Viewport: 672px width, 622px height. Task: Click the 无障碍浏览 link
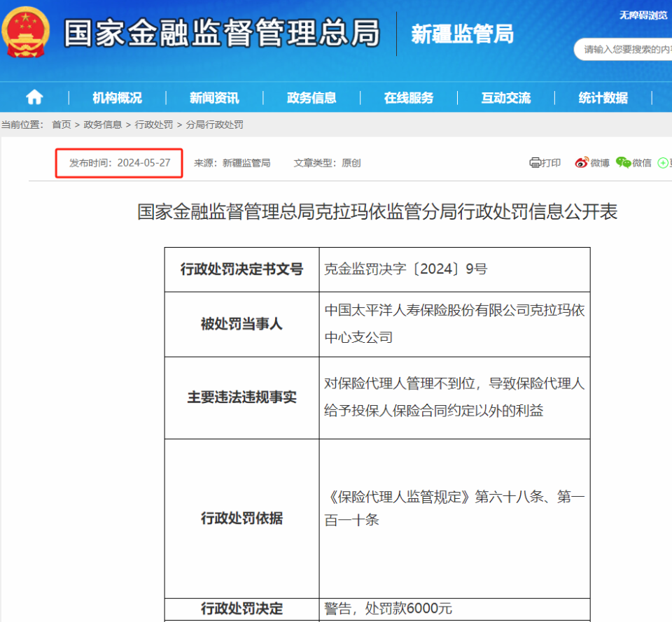(643, 15)
